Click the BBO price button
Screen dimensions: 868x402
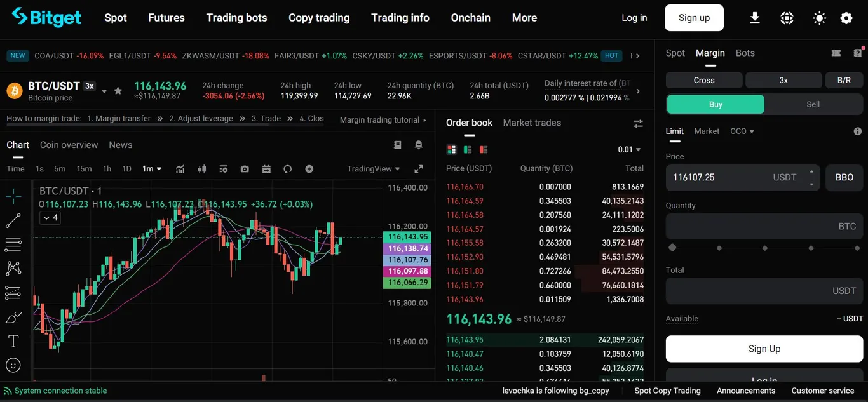(x=844, y=178)
